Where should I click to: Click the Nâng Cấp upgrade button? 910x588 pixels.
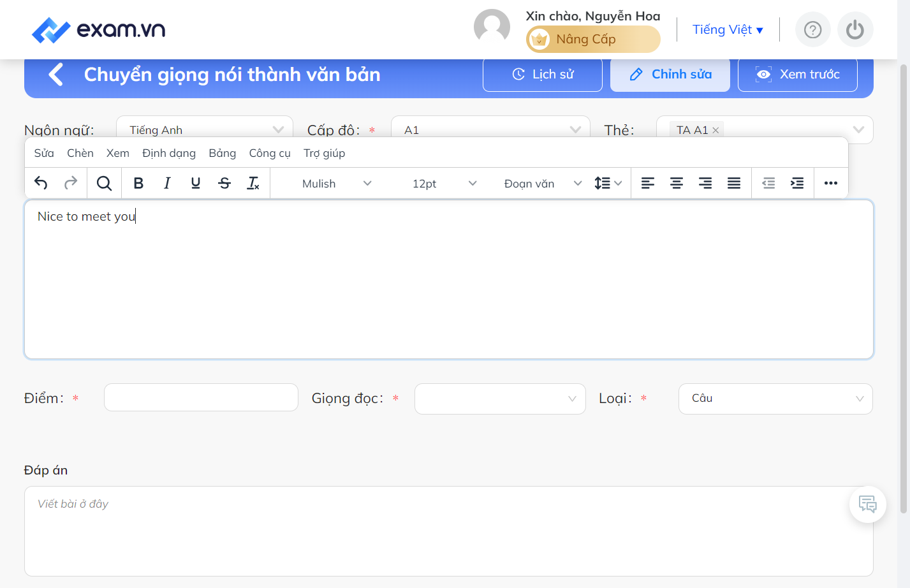pos(593,40)
